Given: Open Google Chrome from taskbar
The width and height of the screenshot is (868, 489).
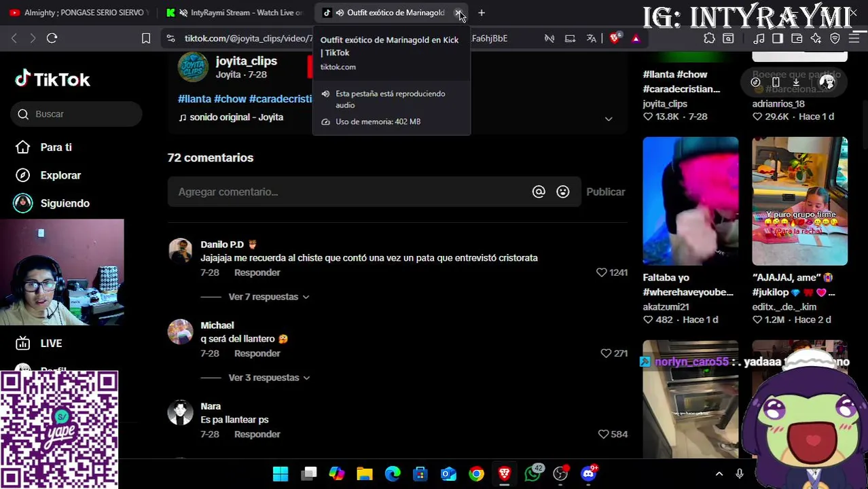Looking at the screenshot, I should 476,473.
